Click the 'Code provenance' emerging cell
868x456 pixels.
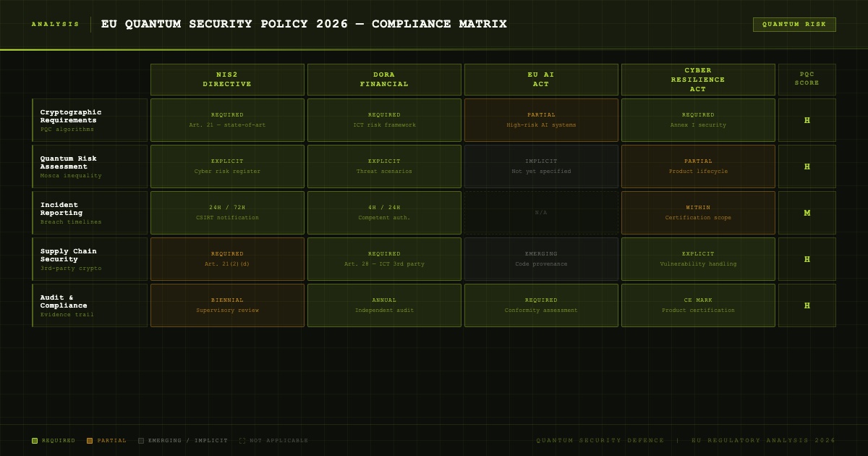tap(541, 259)
